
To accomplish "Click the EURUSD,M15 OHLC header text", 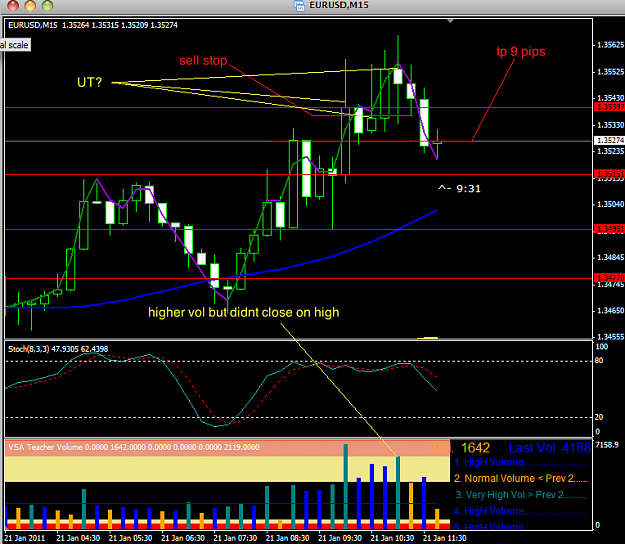I will [x=93, y=25].
